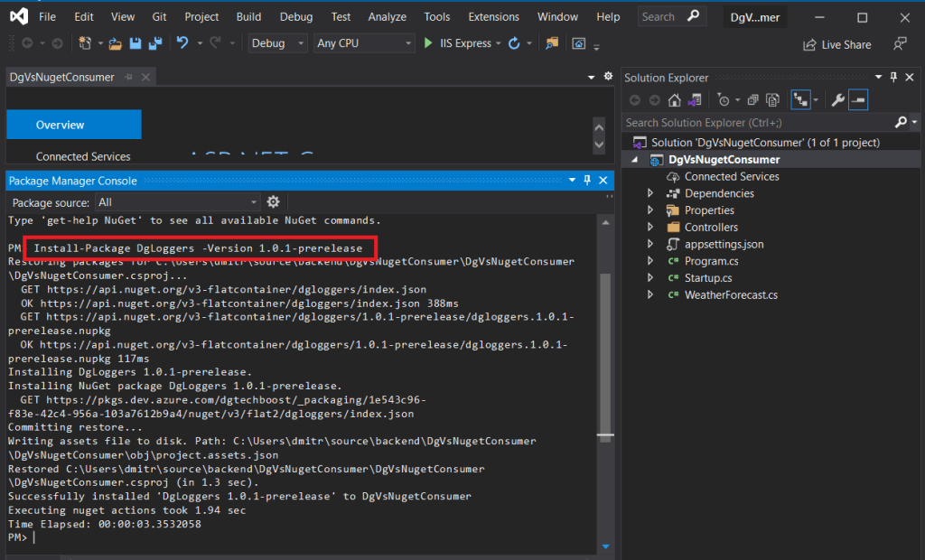Open Connected Services link in sidebar
925x560 pixels.
tap(83, 156)
